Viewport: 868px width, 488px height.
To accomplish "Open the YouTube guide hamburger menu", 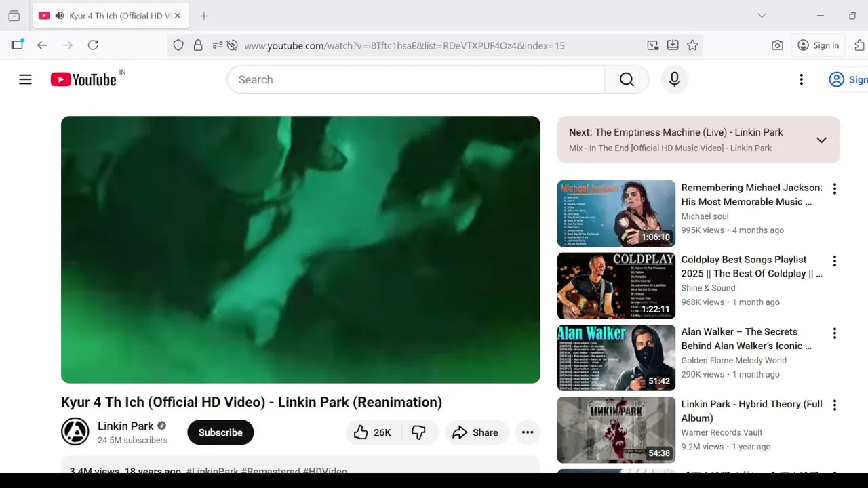I will point(25,79).
